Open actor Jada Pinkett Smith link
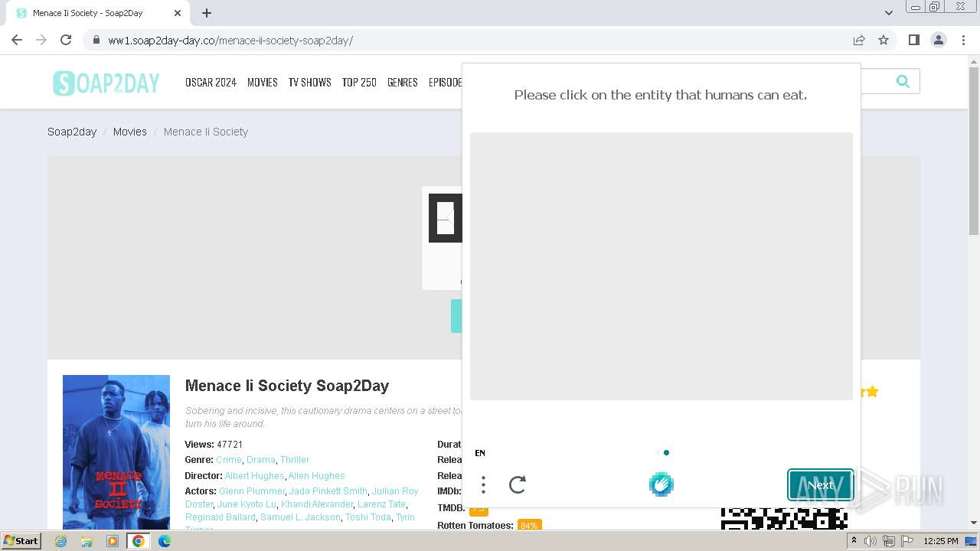Image resolution: width=980 pixels, height=551 pixels. point(328,491)
